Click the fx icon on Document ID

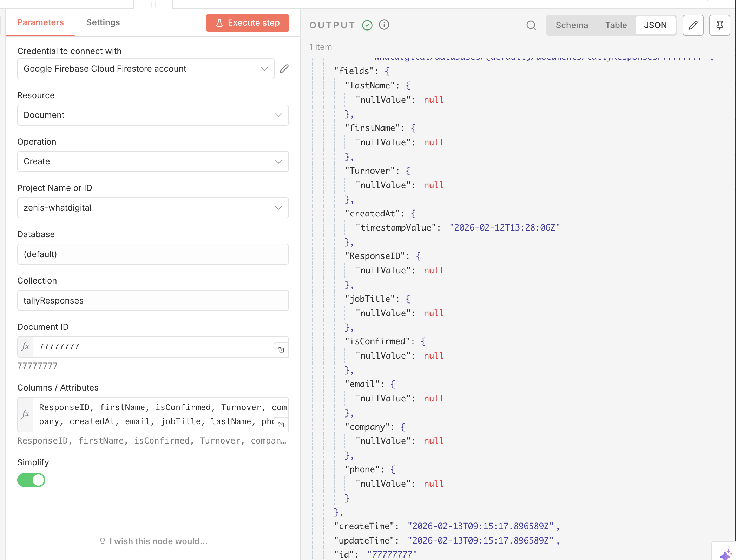tap(26, 347)
